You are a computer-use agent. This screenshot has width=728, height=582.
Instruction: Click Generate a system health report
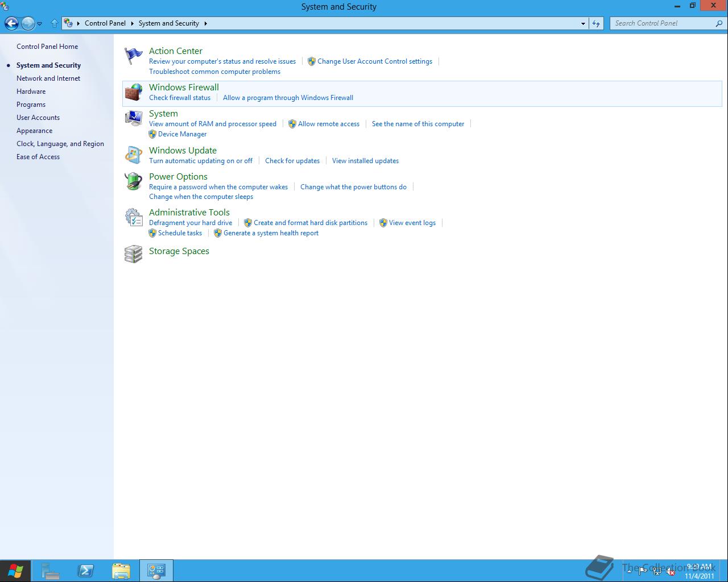271,233
